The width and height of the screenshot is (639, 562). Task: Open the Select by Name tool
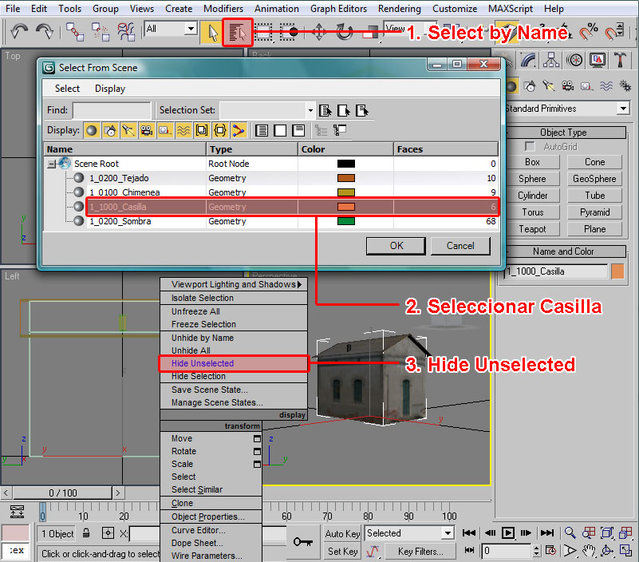click(238, 32)
